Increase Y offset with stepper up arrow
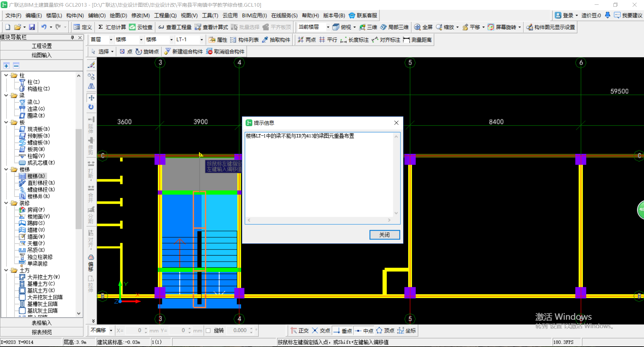Screen dimensions: 644x347 pyautogui.click(x=189, y=329)
